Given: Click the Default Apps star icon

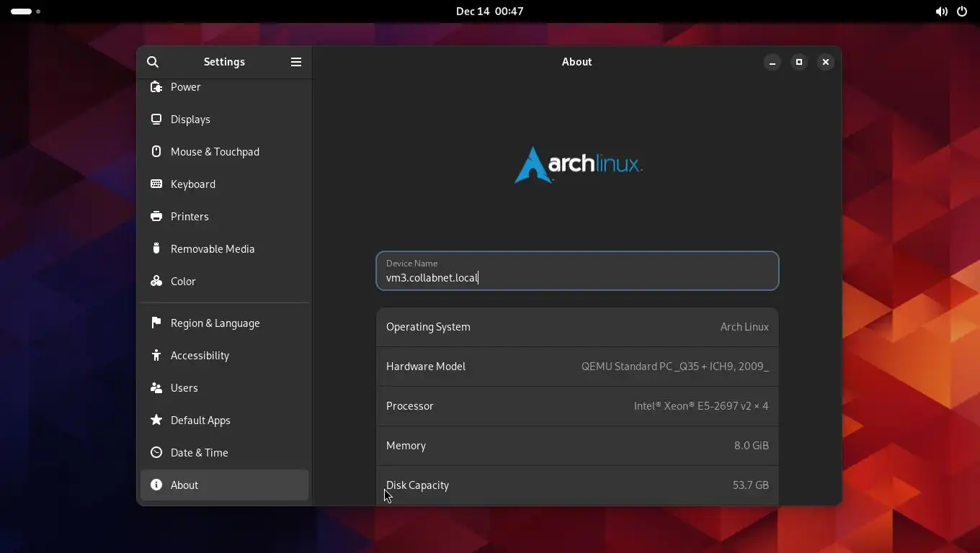Looking at the screenshot, I should (x=156, y=421).
